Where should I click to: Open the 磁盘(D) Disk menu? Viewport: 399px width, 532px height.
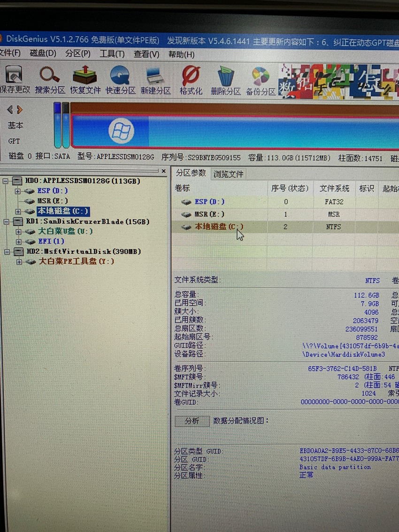pos(43,53)
